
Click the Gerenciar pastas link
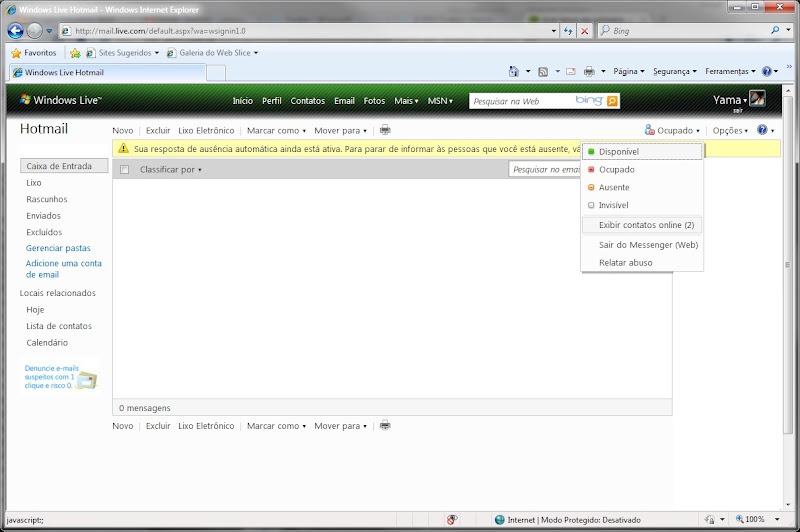58,248
